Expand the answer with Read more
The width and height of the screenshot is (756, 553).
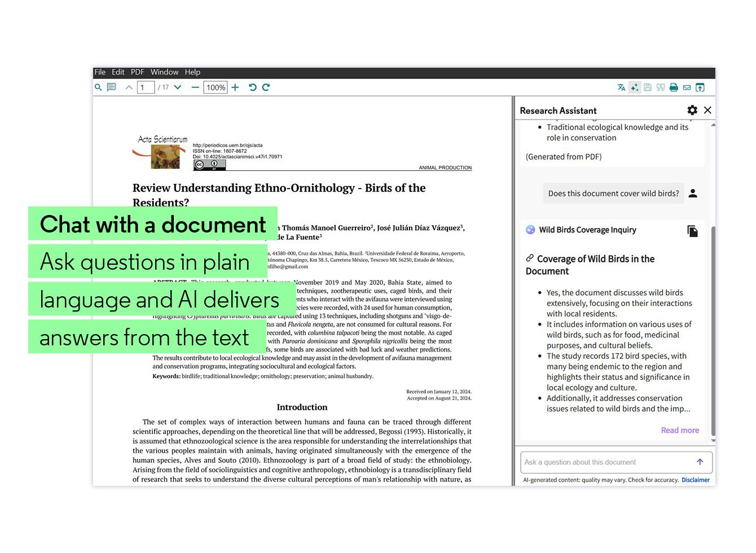click(x=680, y=430)
